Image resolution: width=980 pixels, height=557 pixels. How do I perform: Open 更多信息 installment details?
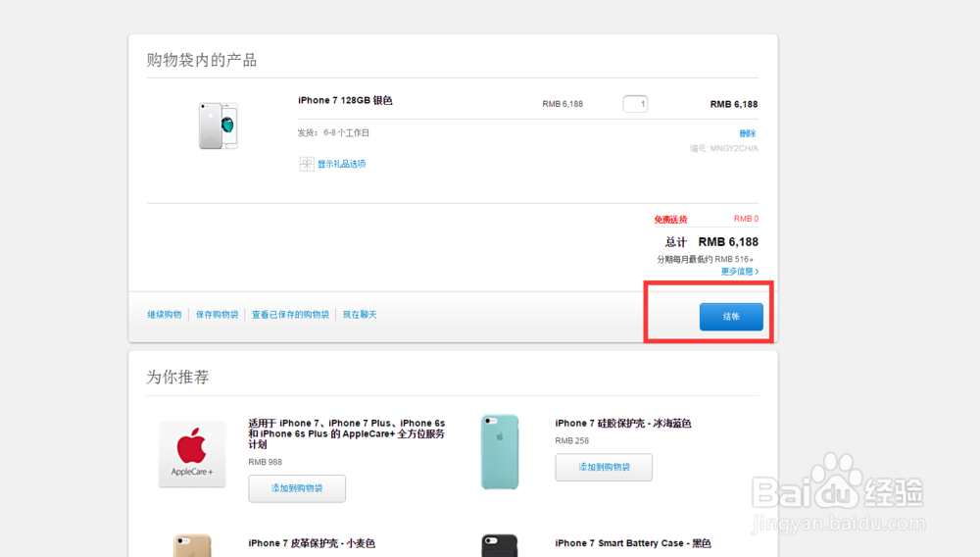740,272
